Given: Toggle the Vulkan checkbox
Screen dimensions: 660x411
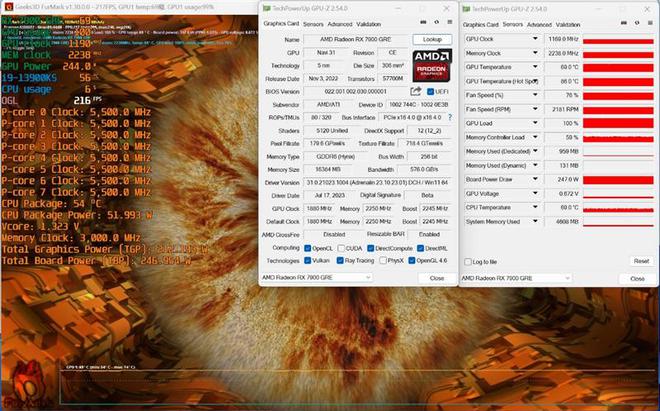Looking at the screenshot, I should click(x=308, y=261).
